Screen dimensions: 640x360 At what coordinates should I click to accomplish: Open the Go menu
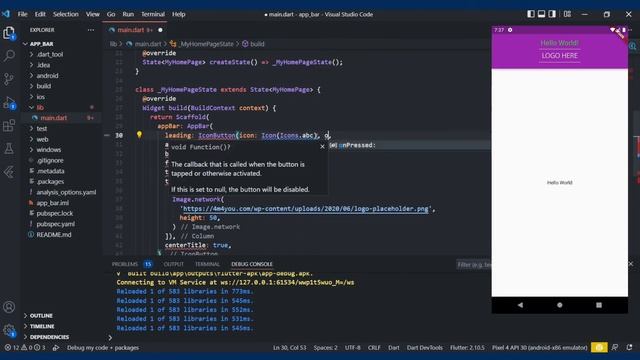111,14
